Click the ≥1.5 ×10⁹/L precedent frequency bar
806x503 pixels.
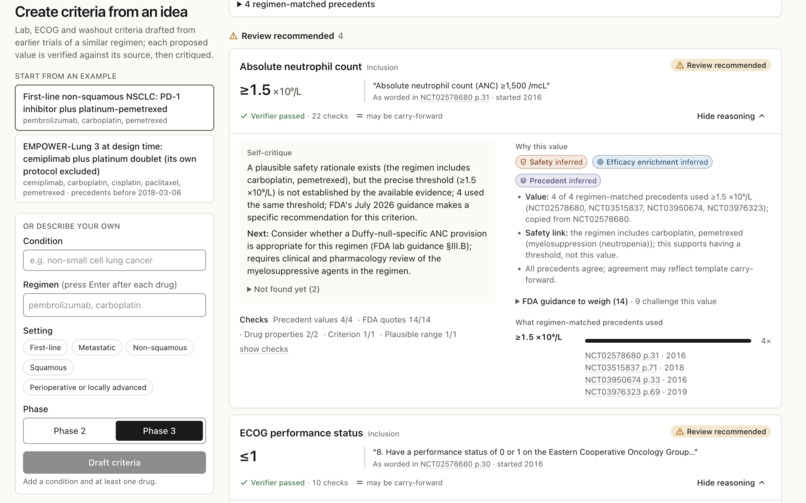(x=668, y=341)
